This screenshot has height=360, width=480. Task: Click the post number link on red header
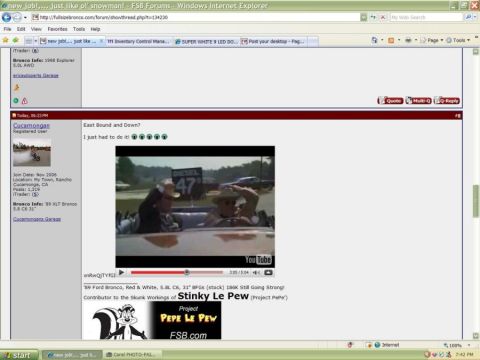[458, 116]
